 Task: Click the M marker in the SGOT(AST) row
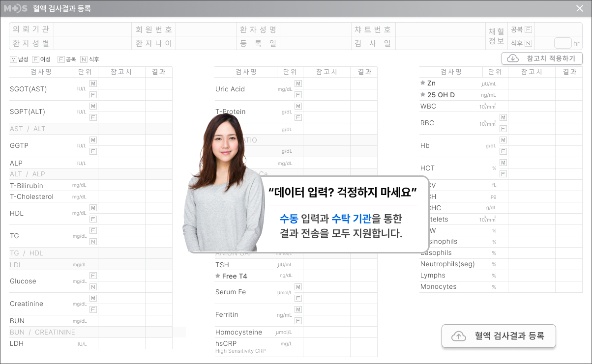click(x=93, y=84)
